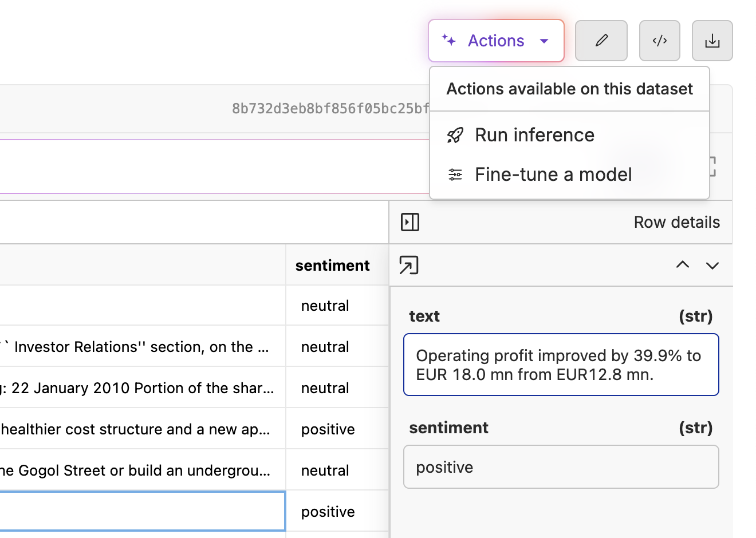This screenshot has width=756, height=538.
Task: Go to next row with down chevron
Action: [x=712, y=265]
